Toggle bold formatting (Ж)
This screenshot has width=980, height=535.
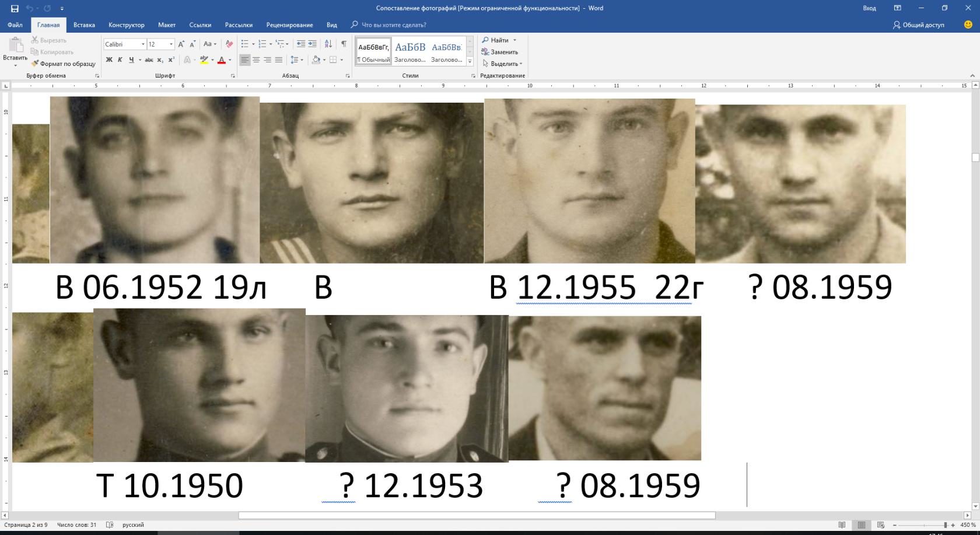[x=109, y=60]
